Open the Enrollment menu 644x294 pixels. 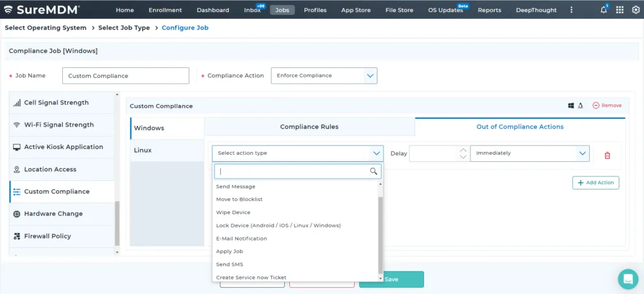(x=165, y=10)
